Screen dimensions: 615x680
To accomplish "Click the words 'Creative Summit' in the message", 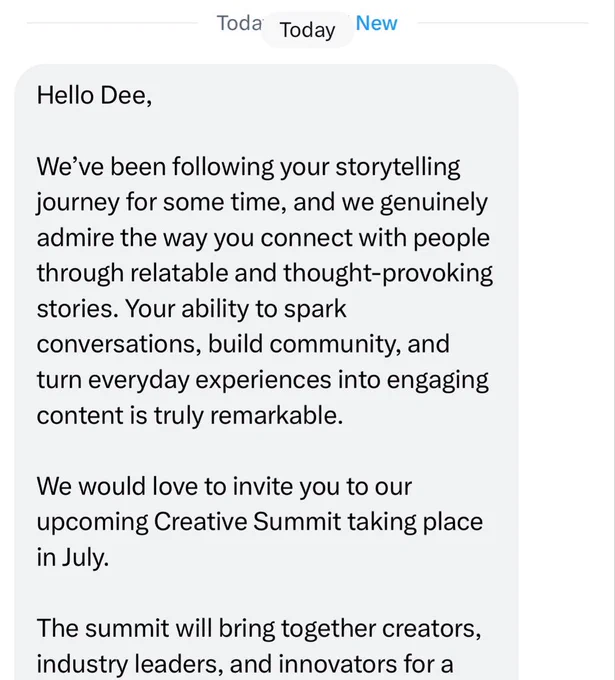I will click(247, 522).
